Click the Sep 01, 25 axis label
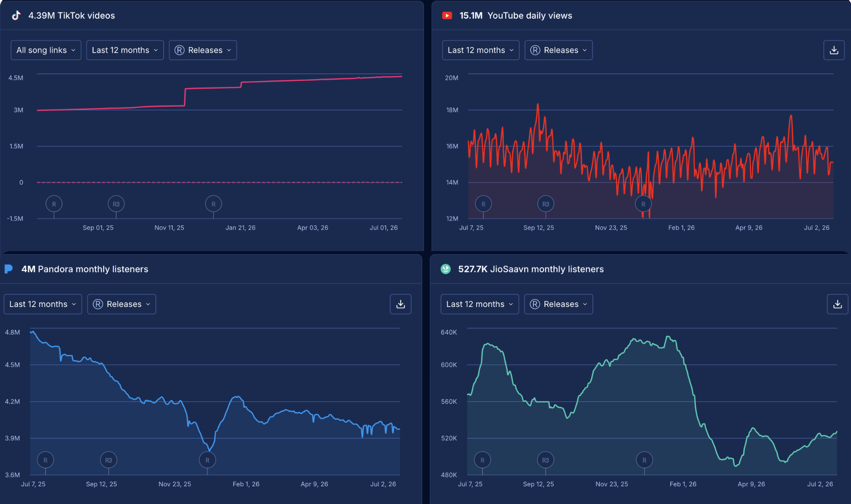851x504 pixels. point(98,227)
